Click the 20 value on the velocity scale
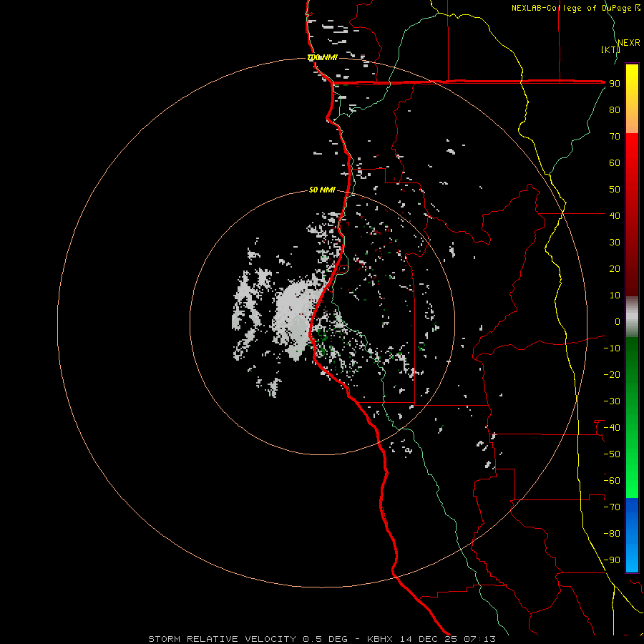This screenshot has height=644, width=644. click(615, 269)
